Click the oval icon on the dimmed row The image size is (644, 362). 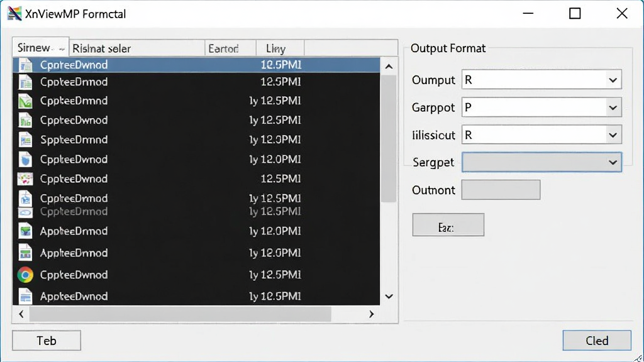pyautogui.click(x=25, y=212)
